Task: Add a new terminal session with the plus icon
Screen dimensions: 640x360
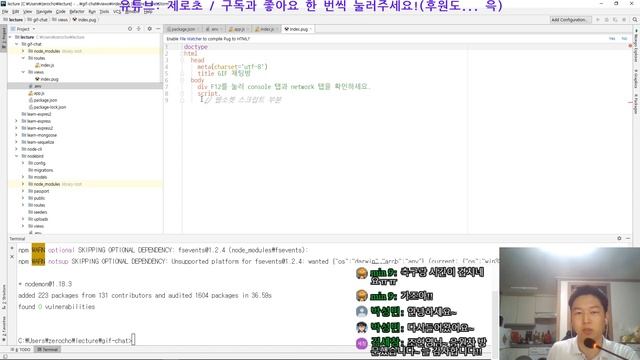Action: tap(12, 248)
